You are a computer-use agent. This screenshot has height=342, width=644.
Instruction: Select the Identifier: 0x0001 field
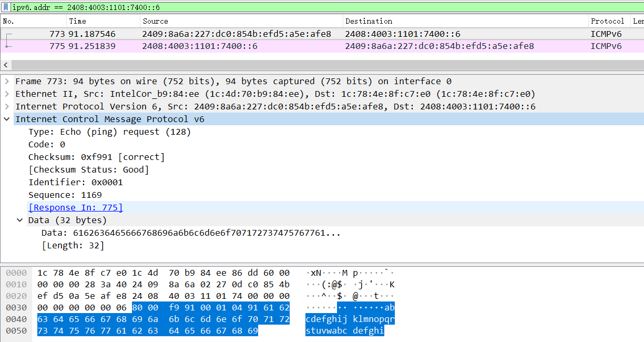75,183
